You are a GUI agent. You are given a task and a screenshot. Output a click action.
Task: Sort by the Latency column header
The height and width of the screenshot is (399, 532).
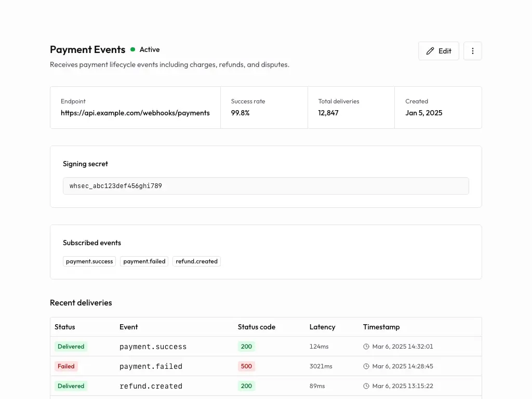322,327
